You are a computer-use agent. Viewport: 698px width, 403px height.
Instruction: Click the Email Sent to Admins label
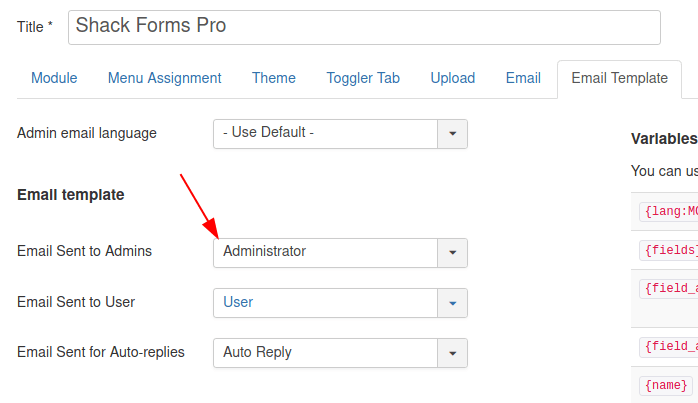pyautogui.click(x=84, y=251)
